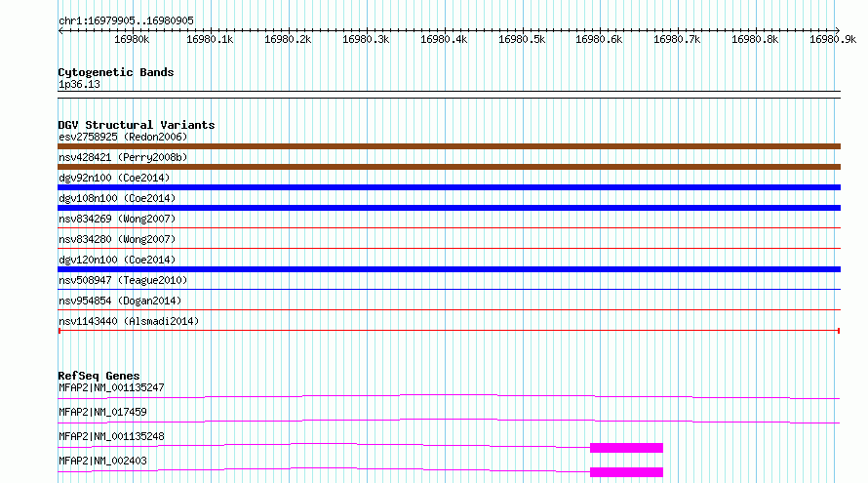Viewport: 868px width, 483px height.
Task: Open variant nsv428421 (Perry2008b) label
Action: point(123,157)
